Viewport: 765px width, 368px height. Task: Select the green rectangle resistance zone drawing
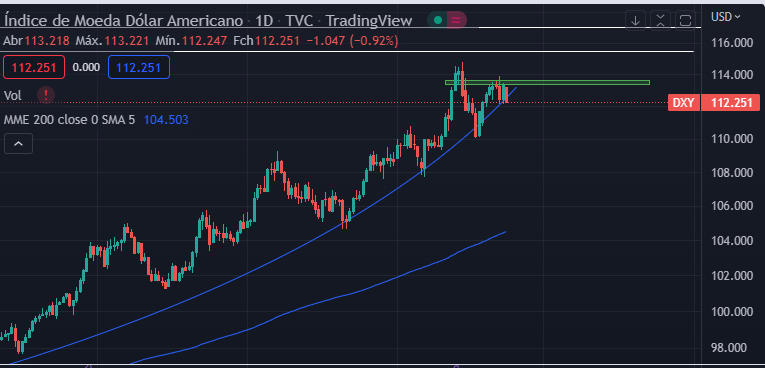(x=547, y=82)
